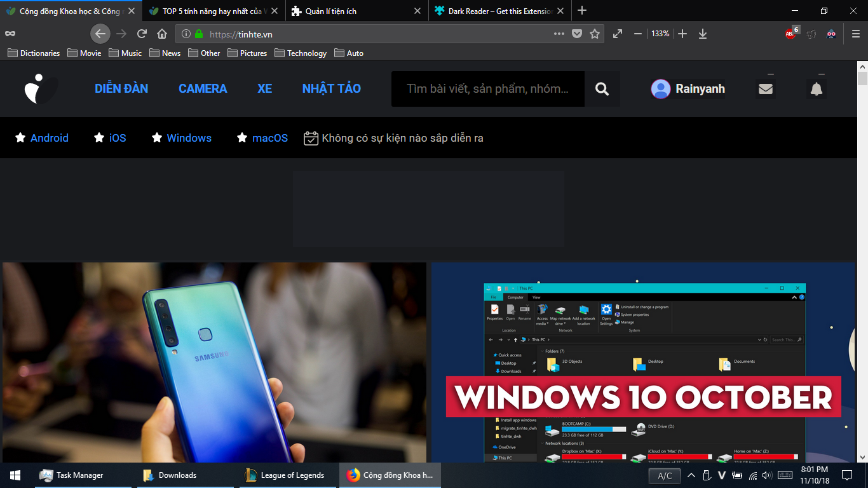The image size is (868, 488).
Task: Save the page to Pocket
Action: (577, 34)
